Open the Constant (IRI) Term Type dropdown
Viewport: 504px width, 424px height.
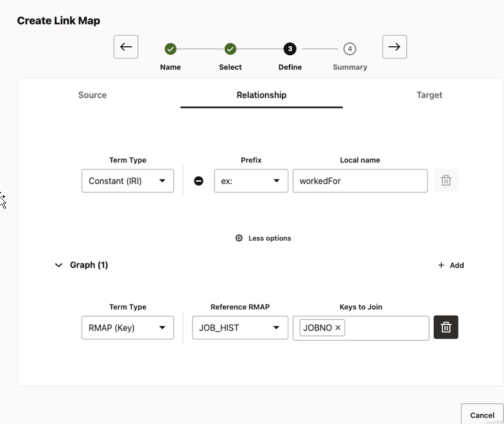[x=128, y=181]
